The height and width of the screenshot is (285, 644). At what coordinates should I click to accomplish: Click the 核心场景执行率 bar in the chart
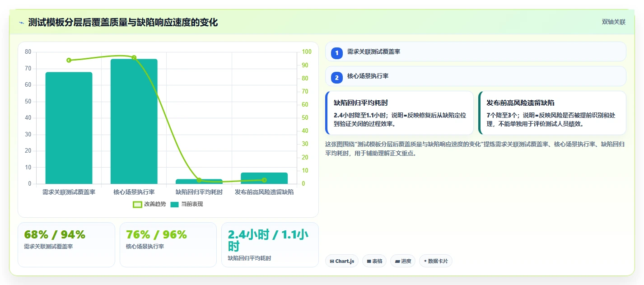coord(134,121)
